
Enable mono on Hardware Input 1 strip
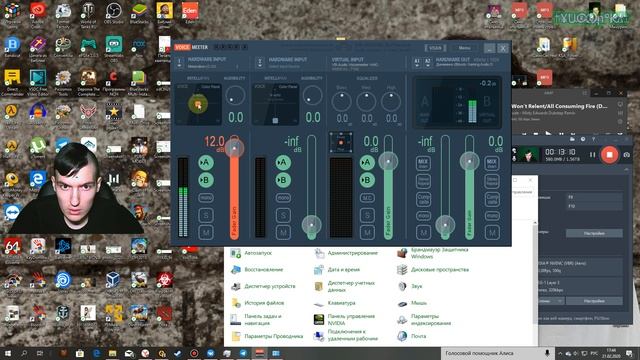tap(206, 198)
